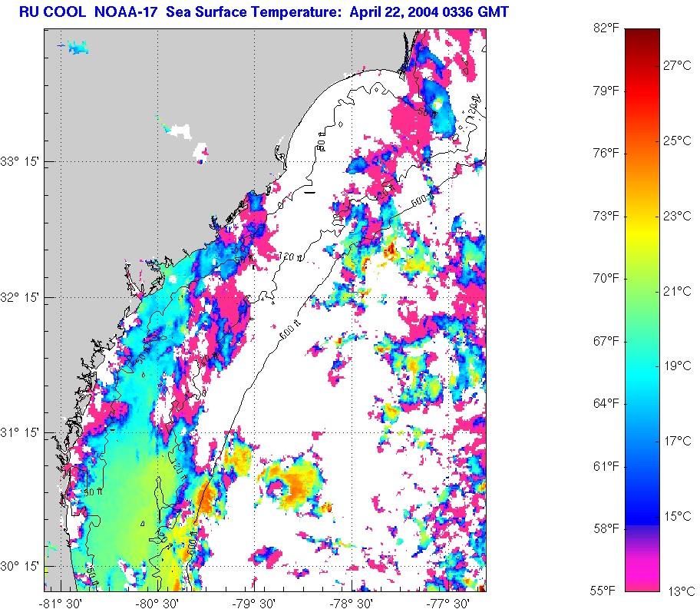Screen dimensions: 700x609
Task: Click the 82°F label on the color scale
Action: point(606,28)
